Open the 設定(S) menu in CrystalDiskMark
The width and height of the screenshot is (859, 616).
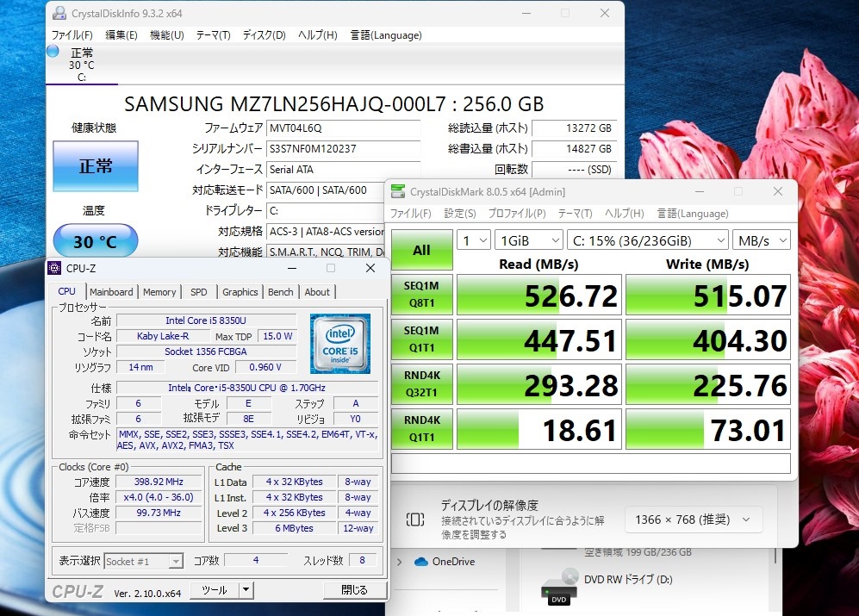pyautogui.click(x=459, y=213)
